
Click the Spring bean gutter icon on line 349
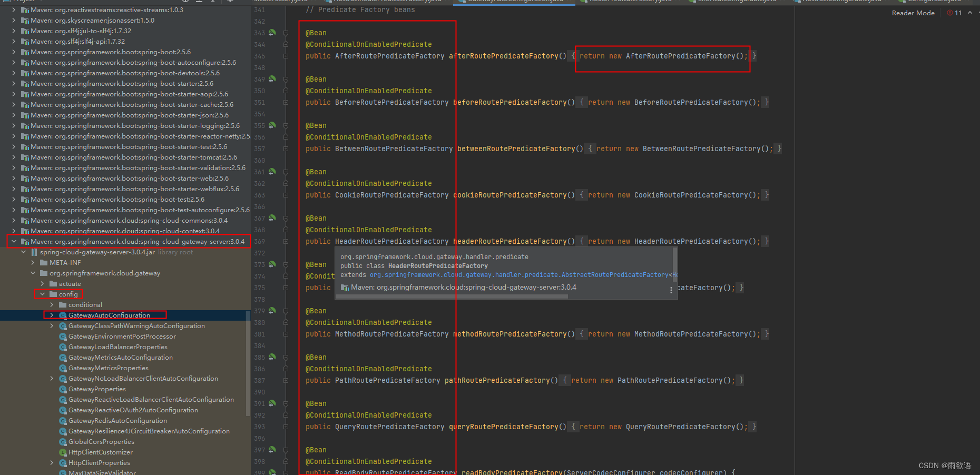pyautogui.click(x=272, y=79)
